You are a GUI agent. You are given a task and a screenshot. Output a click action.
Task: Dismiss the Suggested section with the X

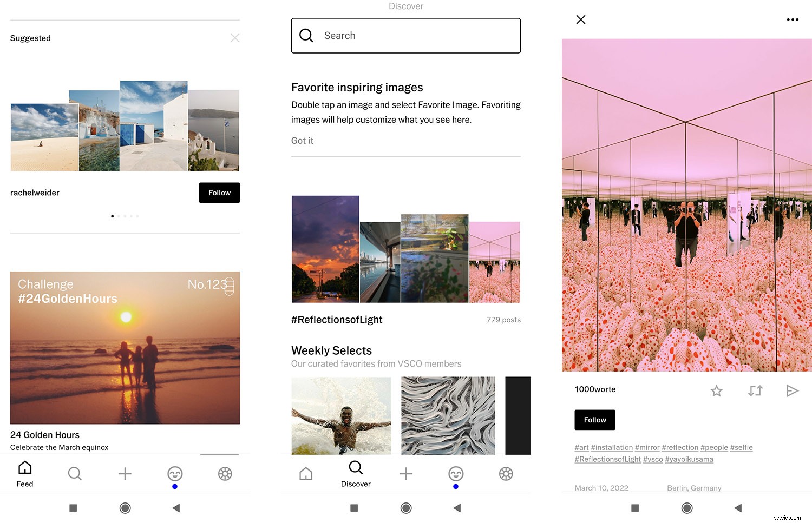235,38
